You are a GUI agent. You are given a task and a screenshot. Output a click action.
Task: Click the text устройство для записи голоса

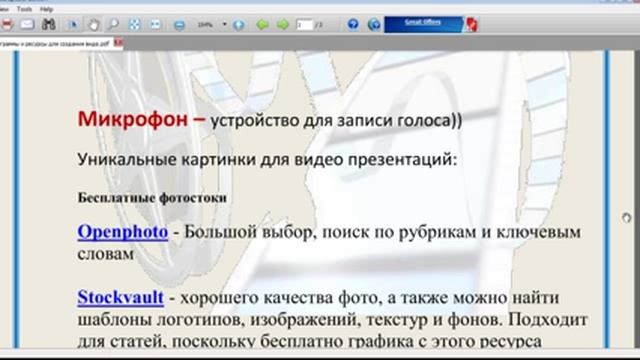point(330,121)
